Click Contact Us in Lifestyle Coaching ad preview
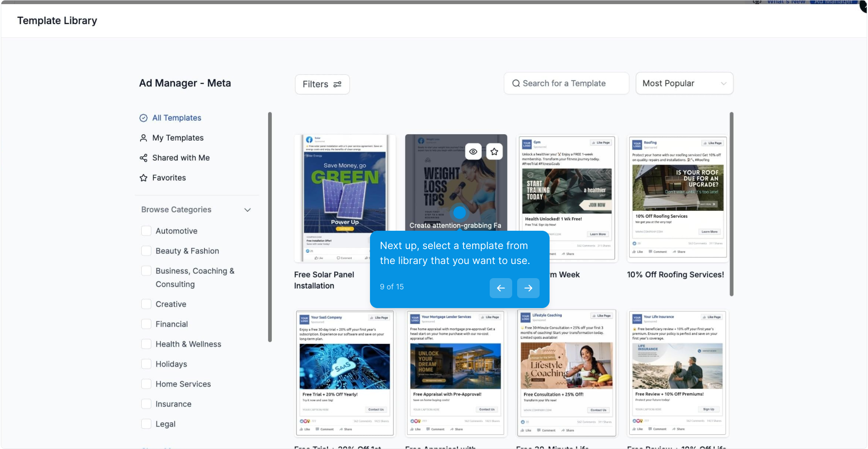Image resolution: width=868 pixels, height=449 pixels. coord(598,410)
